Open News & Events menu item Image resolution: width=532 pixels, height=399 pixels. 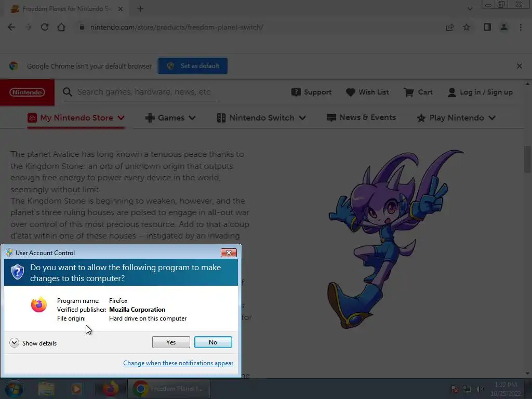pyautogui.click(x=362, y=117)
